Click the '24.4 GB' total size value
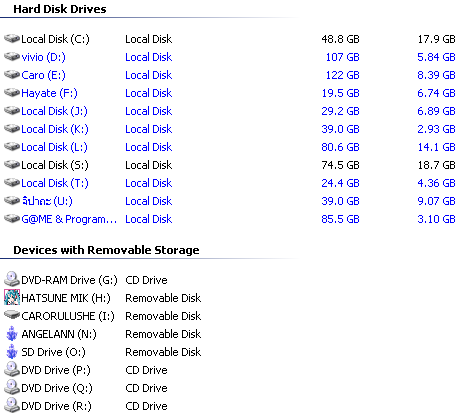This screenshot has width=466, height=419. [x=340, y=183]
